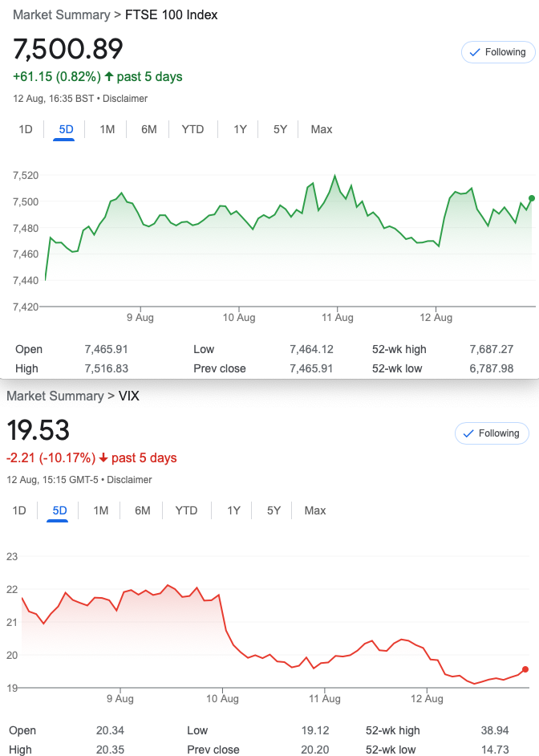The width and height of the screenshot is (539, 756).
Task: Click the 11 Aug label on FTSE chart axis
Action: (x=337, y=318)
